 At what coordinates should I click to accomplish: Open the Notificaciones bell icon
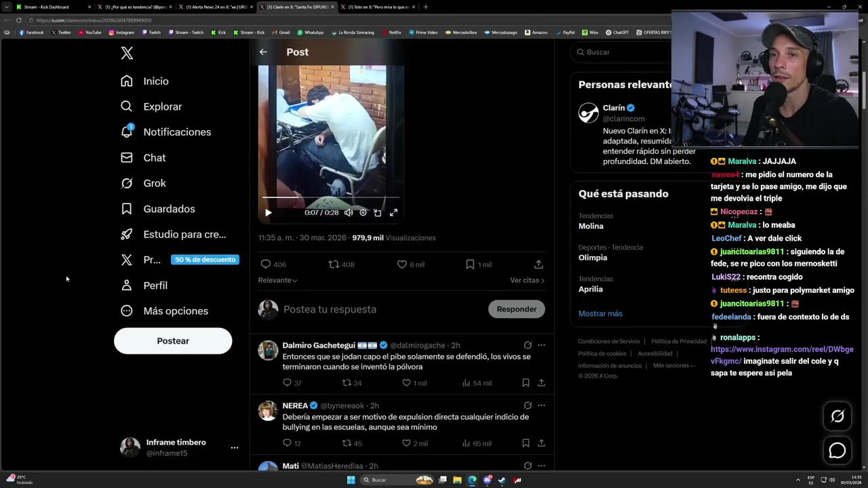pyautogui.click(x=127, y=131)
